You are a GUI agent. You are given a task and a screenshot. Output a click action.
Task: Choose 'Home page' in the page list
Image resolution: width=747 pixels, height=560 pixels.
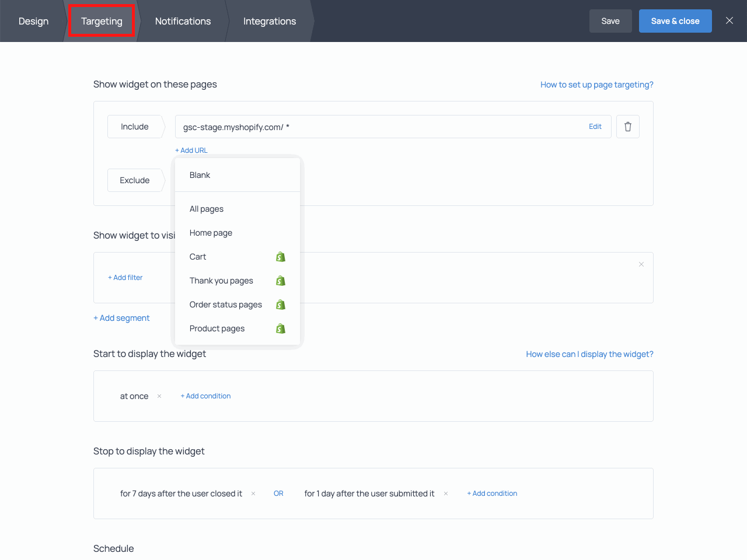(x=211, y=233)
